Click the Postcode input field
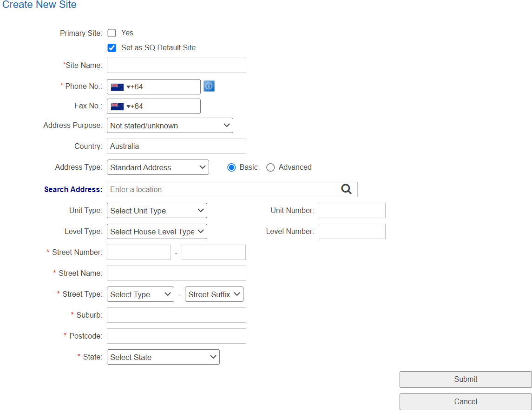 tap(176, 336)
